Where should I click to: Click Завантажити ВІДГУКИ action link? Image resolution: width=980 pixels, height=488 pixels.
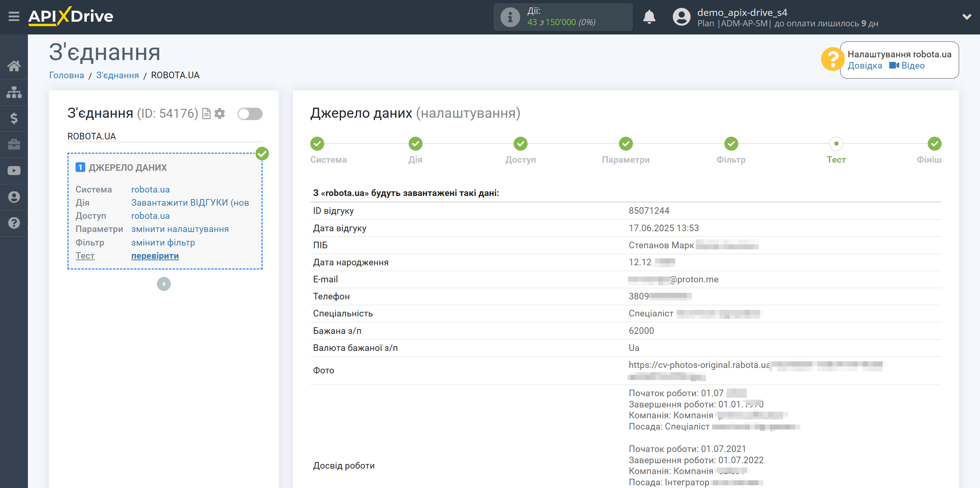190,203
